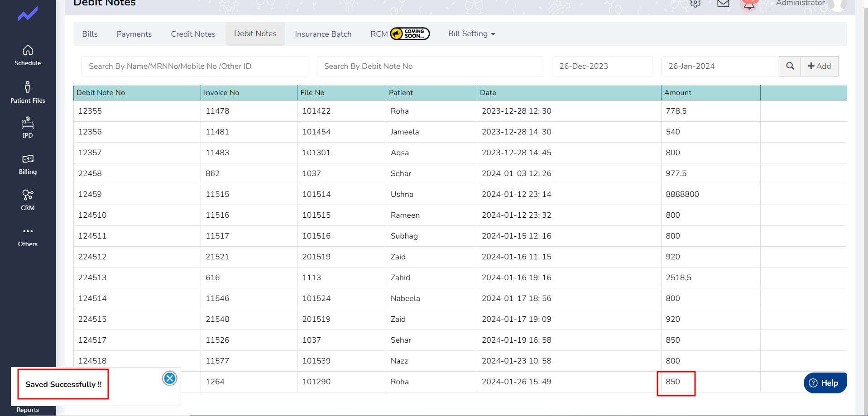Click the Administrator user name

click(x=800, y=3)
